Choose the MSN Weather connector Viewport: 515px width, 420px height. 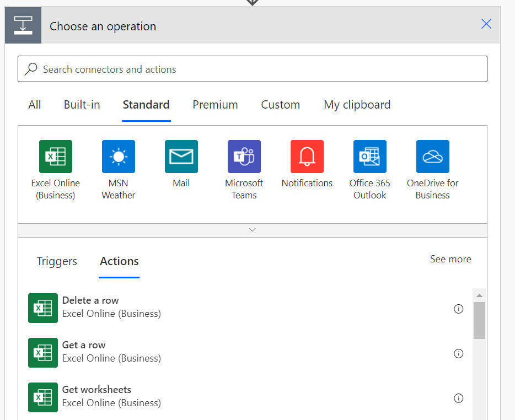(x=119, y=157)
